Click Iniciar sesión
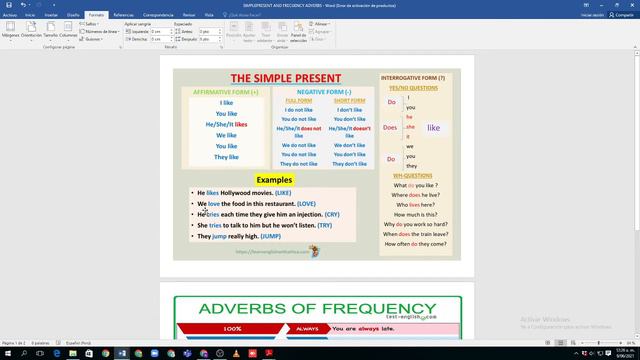This screenshot has width=640, height=360. tap(592, 15)
